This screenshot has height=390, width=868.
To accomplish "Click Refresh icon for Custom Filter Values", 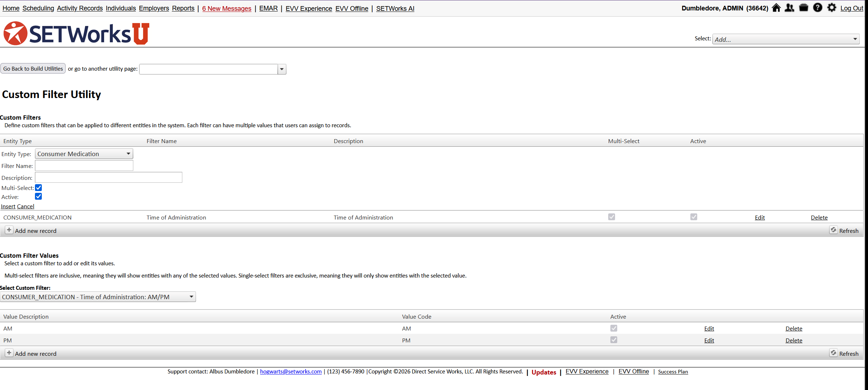I will tap(833, 353).
